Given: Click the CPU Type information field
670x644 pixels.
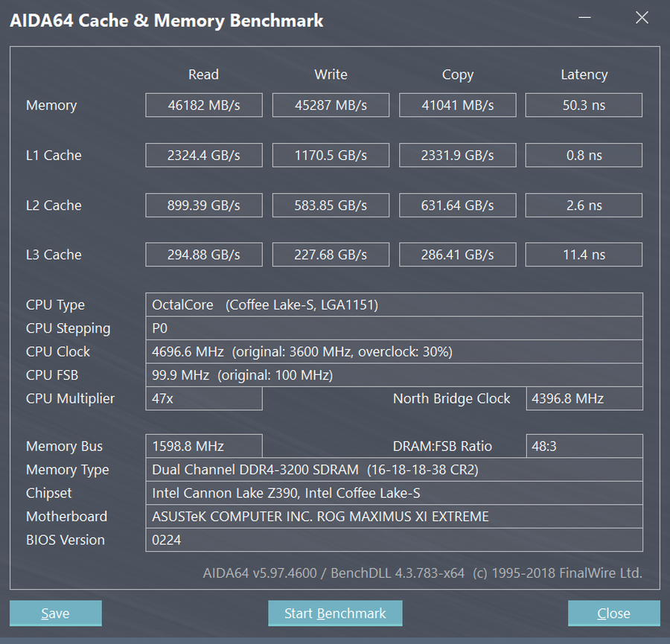Looking at the screenshot, I should (x=394, y=305).
